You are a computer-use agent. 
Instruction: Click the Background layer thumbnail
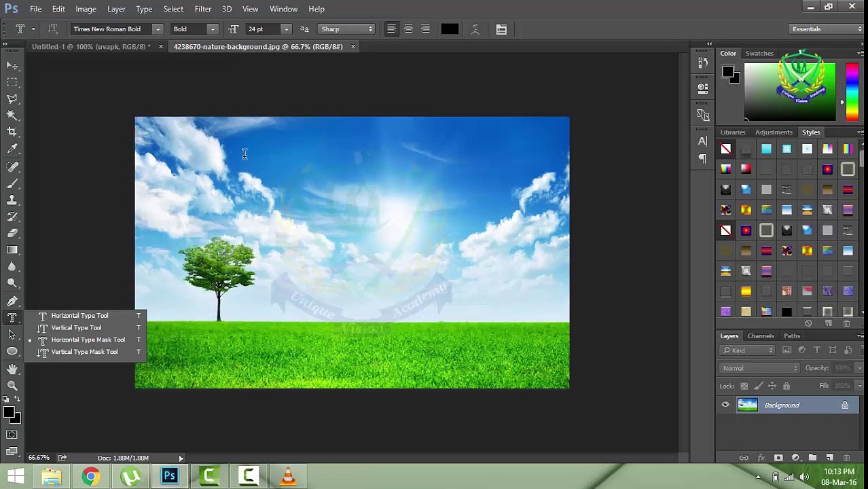coord(748,405)
